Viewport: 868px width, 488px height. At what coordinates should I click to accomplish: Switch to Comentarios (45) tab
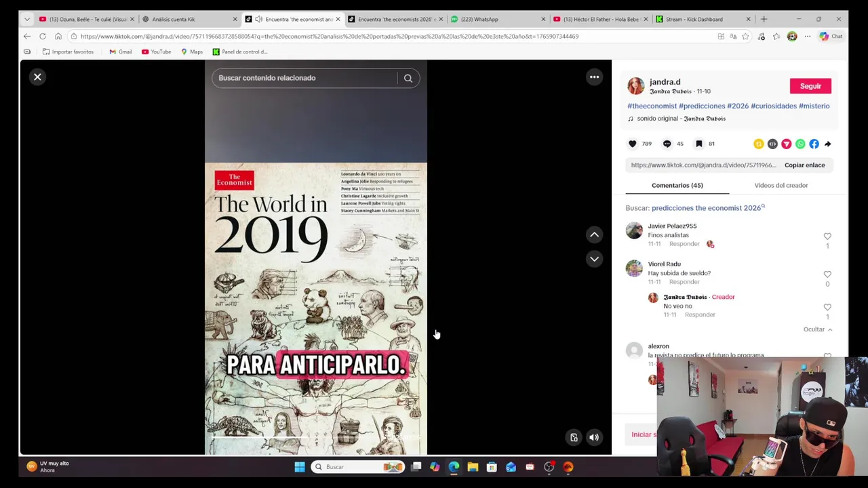click(x=677, y=185)
